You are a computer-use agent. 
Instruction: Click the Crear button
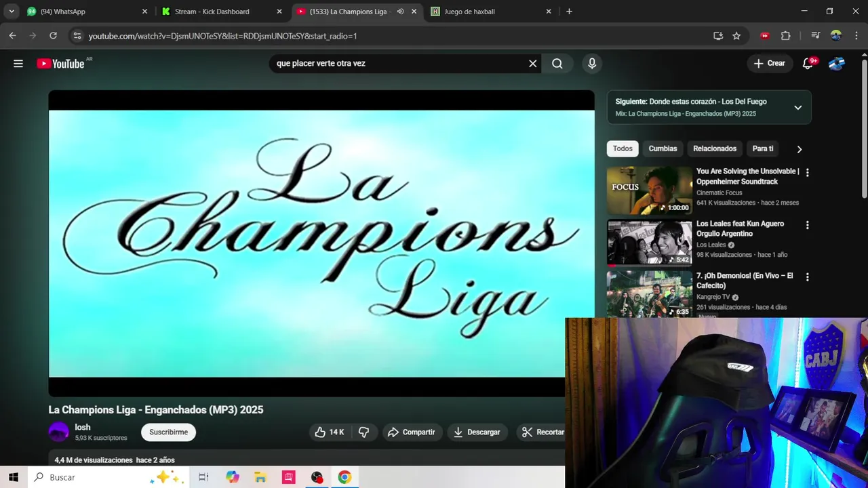769,64
